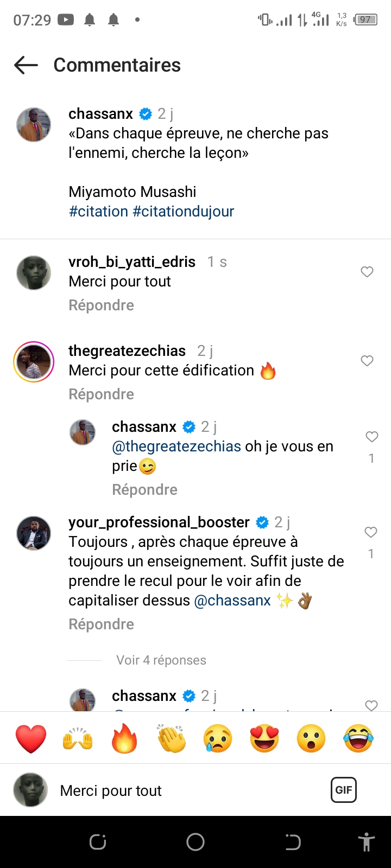Insert the surprised face emoji

click(311, 738)
